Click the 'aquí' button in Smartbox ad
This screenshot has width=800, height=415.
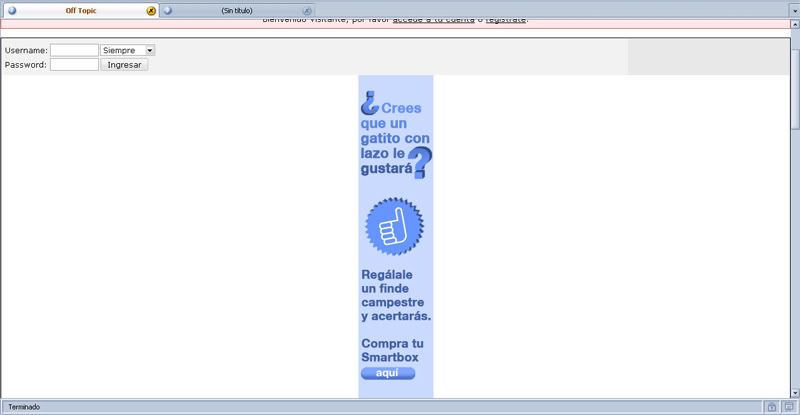387,373
